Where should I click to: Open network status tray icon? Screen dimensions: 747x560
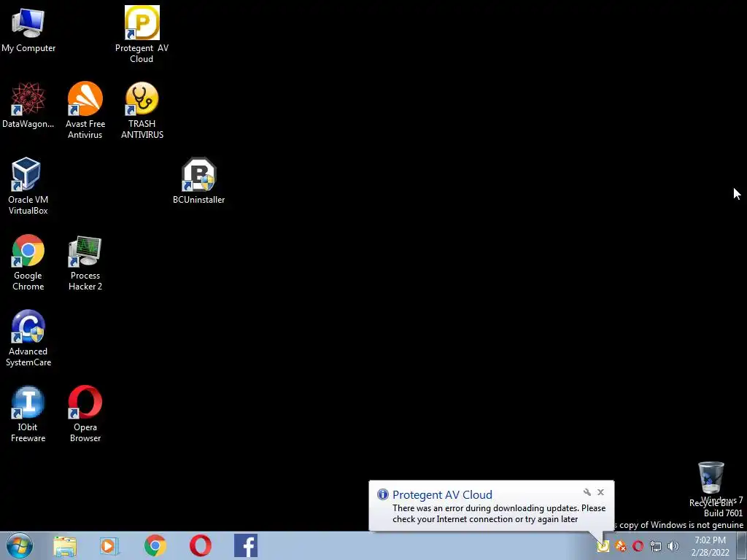[656, 546]
